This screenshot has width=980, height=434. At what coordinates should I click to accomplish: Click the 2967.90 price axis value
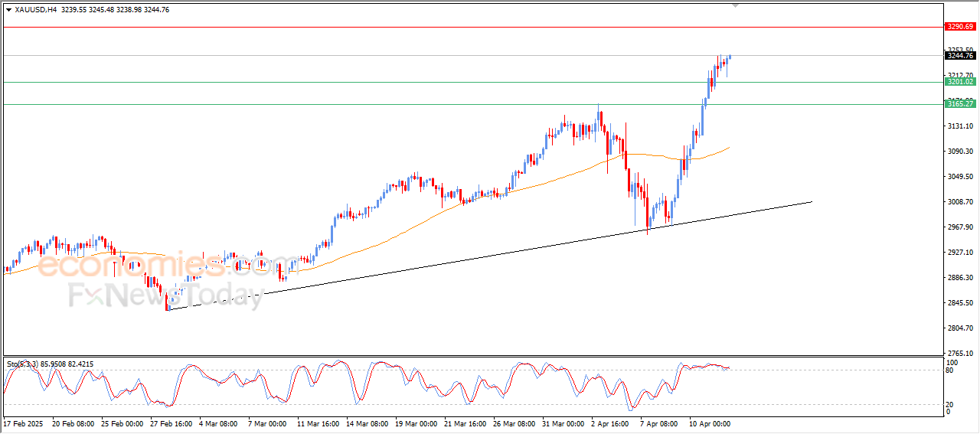960,227
